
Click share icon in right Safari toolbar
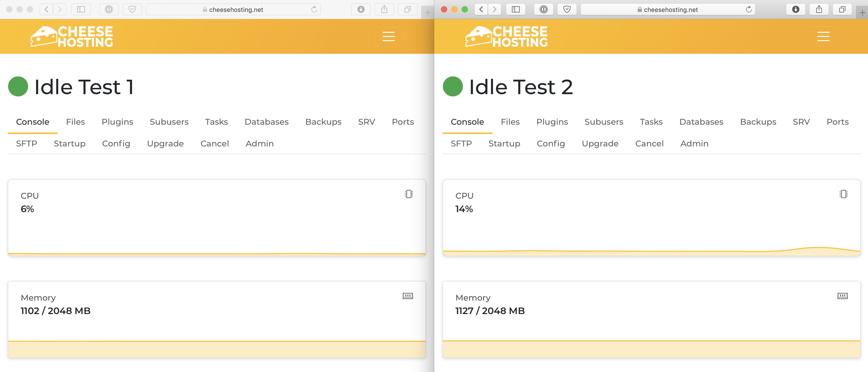(819, 9)
